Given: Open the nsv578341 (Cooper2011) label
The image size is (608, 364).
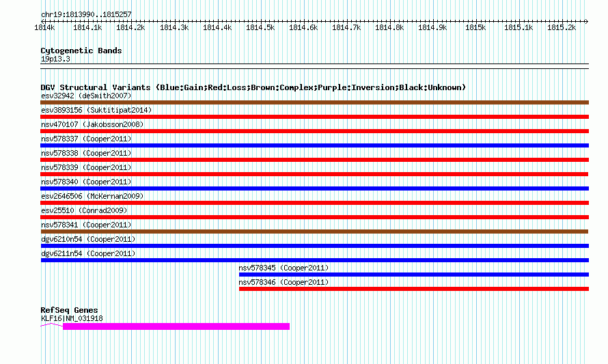Looking at the screenshot, I should tap(86, 225).
